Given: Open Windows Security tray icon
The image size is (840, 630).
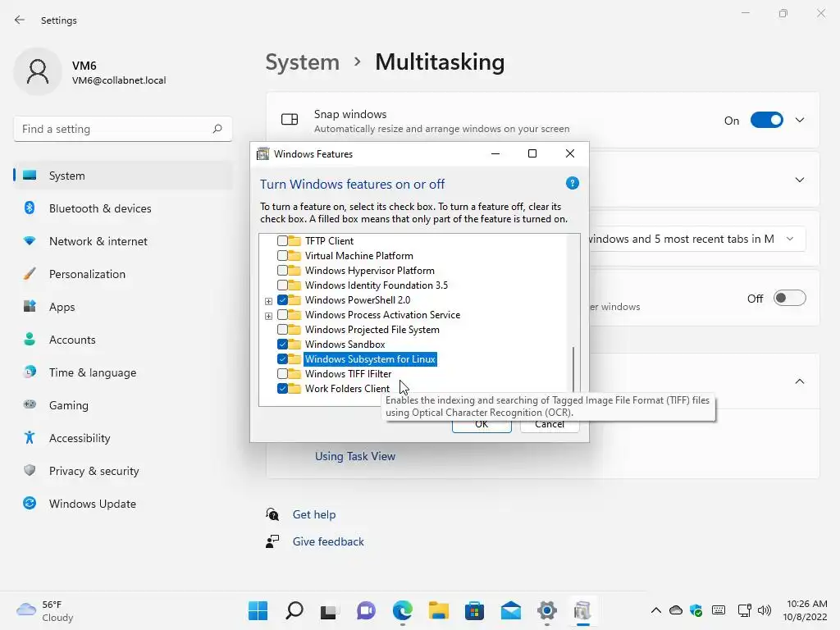Looking at the screenshot, I should point(696,610).
